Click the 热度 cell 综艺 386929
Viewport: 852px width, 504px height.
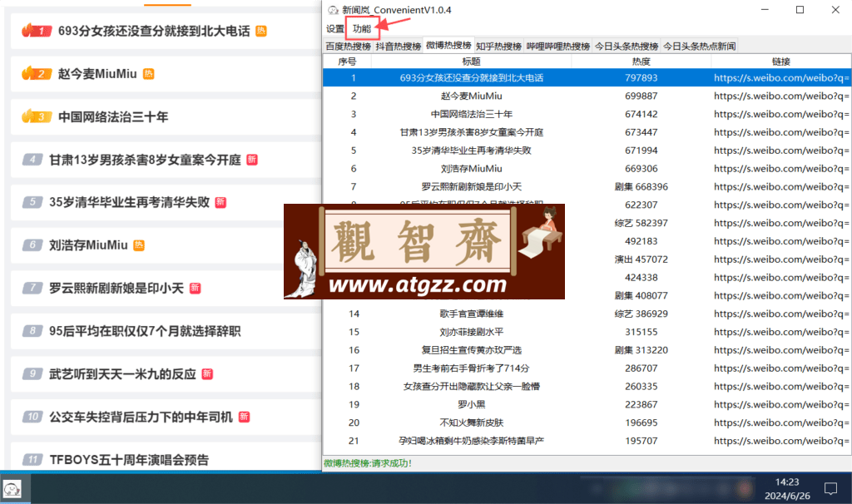641,314
